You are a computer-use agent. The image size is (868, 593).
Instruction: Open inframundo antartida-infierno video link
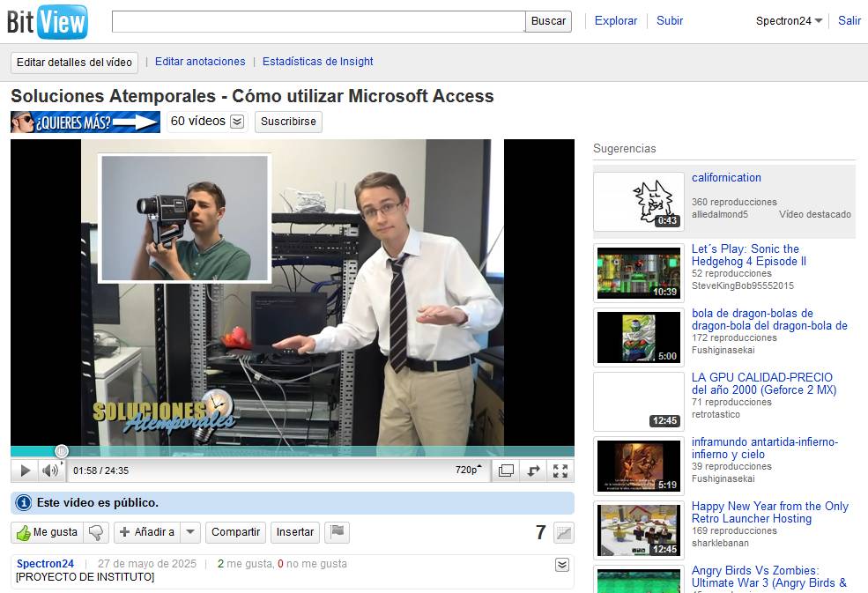[x=765, y=448]
